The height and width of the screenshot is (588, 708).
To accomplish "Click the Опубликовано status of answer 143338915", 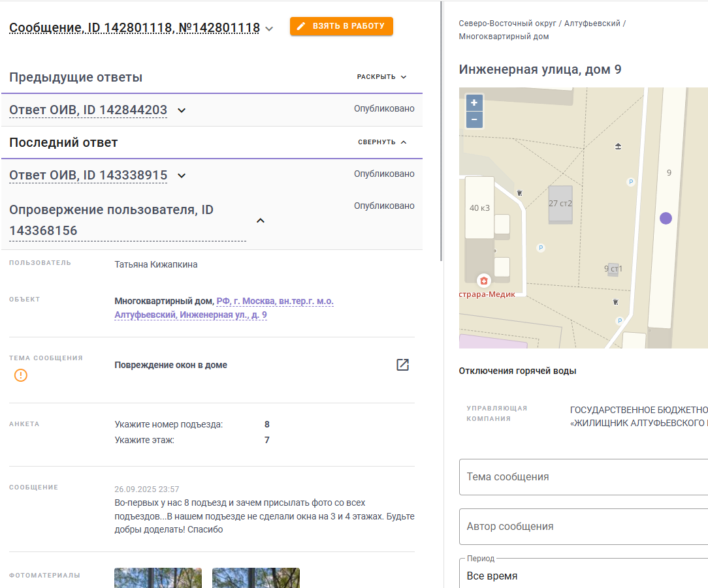I will (x=384, y=174).
